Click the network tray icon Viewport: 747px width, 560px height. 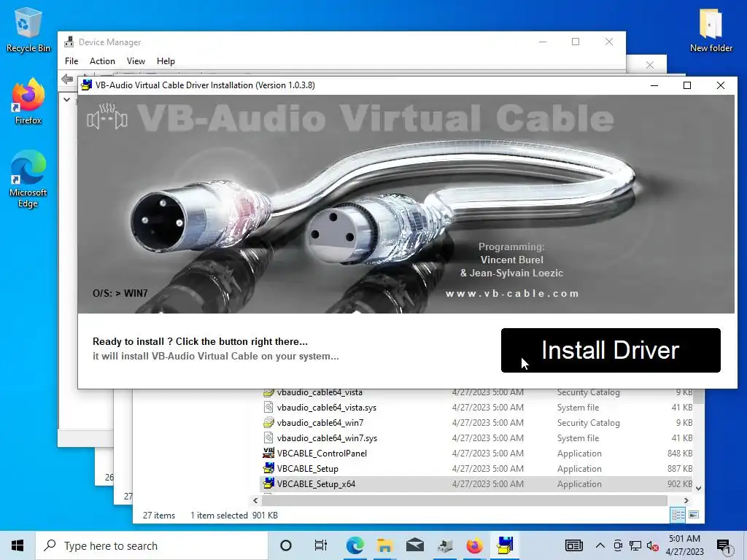635,545
